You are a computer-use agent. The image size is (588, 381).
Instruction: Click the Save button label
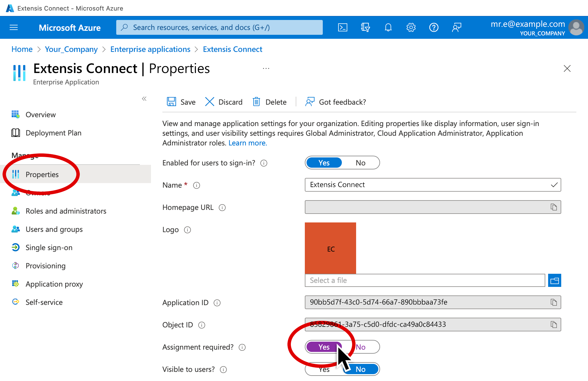coord(188,102)
